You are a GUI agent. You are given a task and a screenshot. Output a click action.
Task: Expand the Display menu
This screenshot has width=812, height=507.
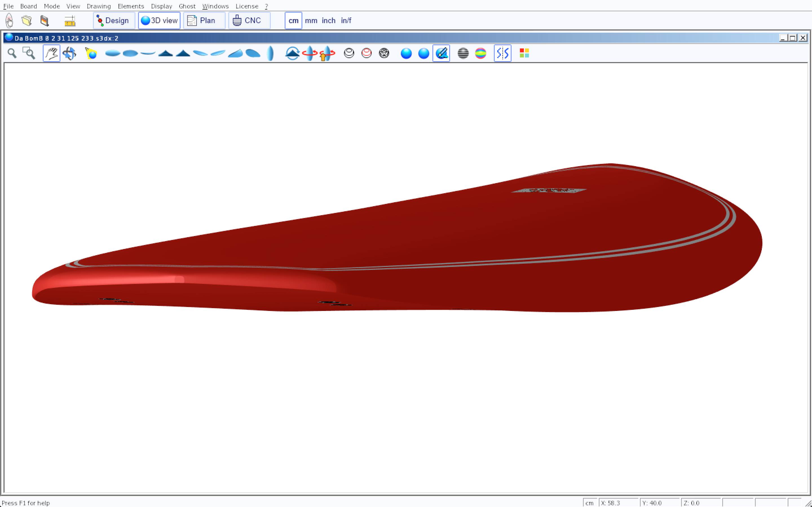[x=161, y=6]
